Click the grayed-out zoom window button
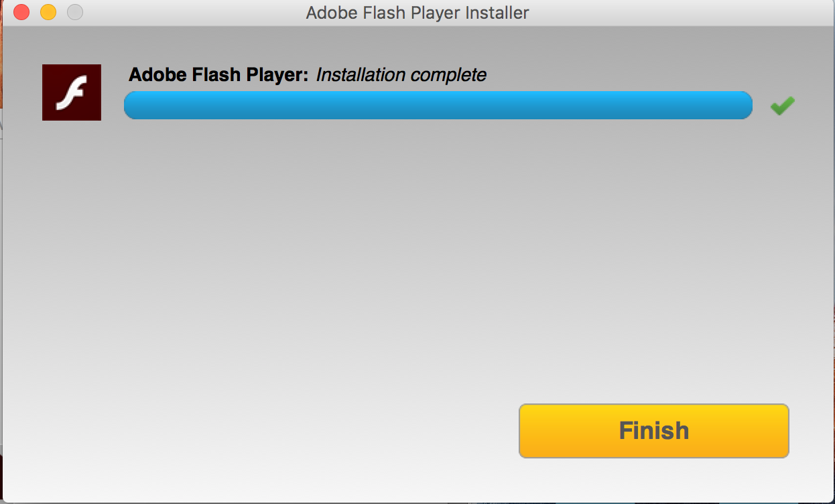The image size is (835, 504). (75, 12)
